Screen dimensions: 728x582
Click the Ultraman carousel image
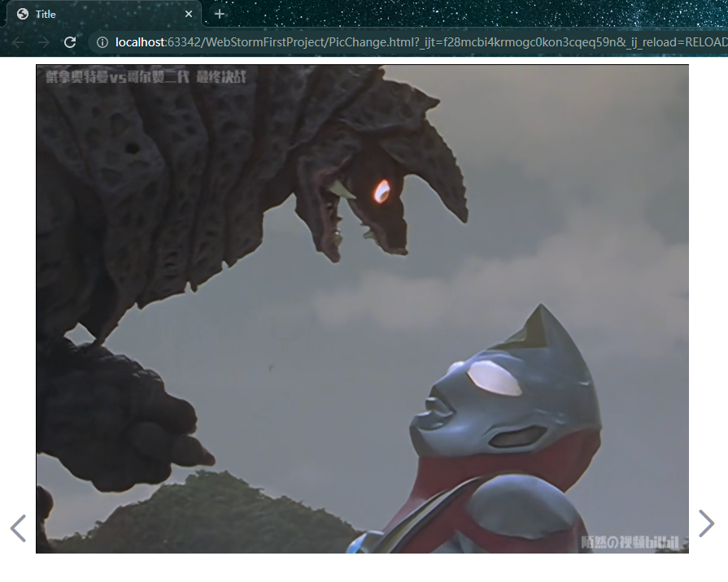coord(362,309)
